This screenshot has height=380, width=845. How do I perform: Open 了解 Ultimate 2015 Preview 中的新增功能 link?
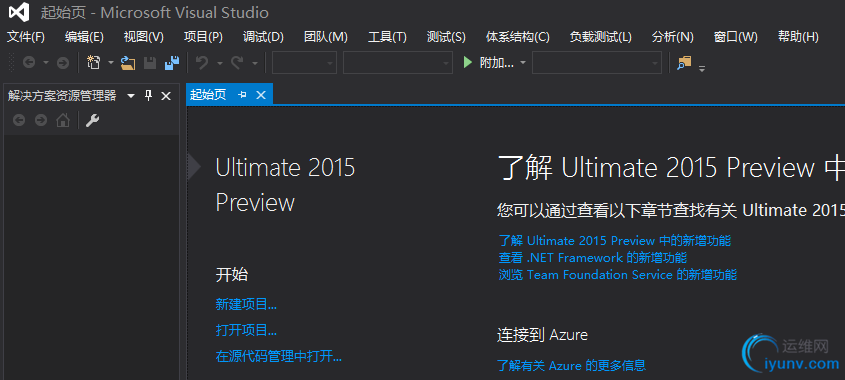click(615, 240)
